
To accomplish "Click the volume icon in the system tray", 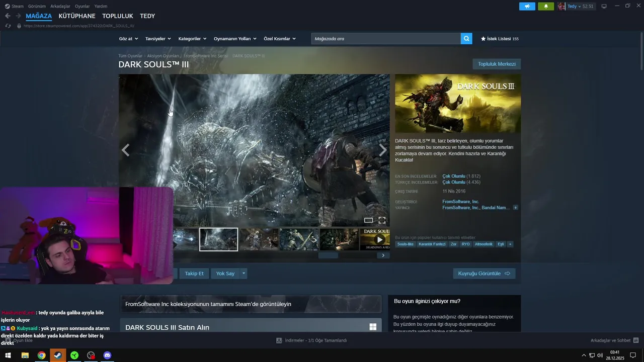I will tap(600, 355).
